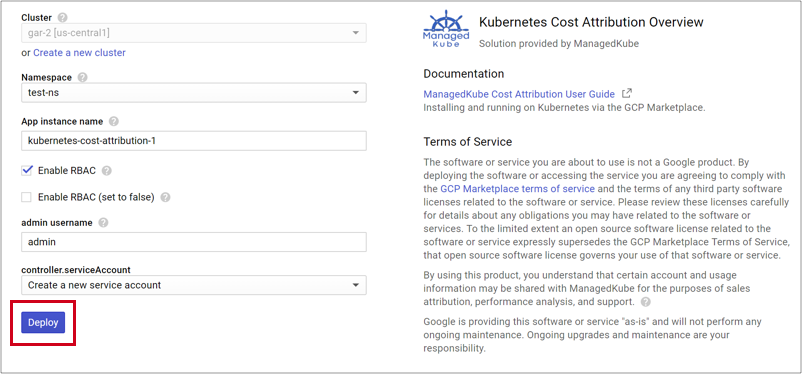Click the help icon beside the checked Enable RBAC
The image size is (802, 374).
click(x=106, y=171)
